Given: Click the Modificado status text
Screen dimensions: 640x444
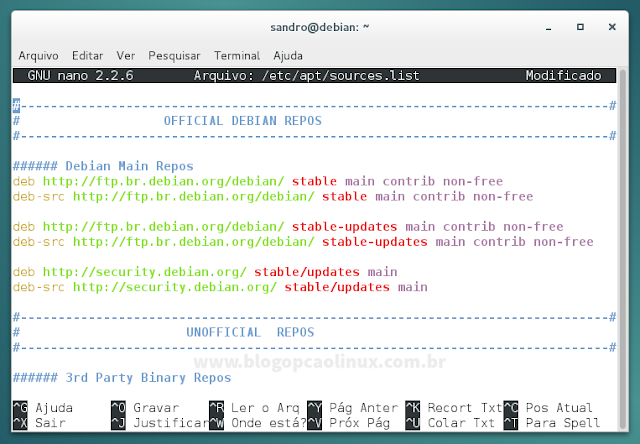Looking at the screenshot, I should (563, 75).
